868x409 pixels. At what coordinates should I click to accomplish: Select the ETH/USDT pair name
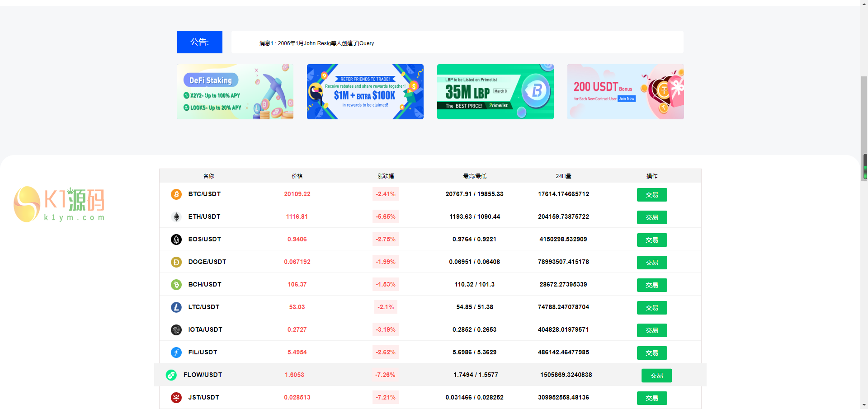tap(204, 216)
